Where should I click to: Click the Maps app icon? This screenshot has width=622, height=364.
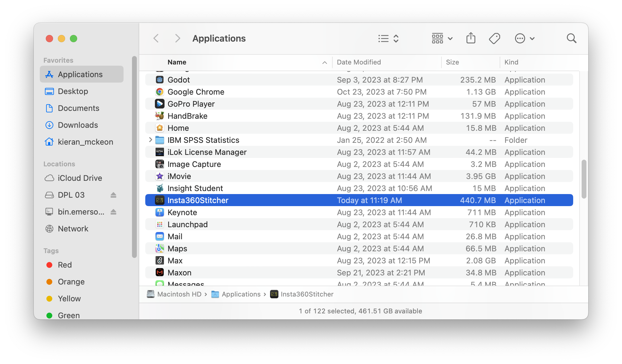pyautogui.click(x=159, y=248)
